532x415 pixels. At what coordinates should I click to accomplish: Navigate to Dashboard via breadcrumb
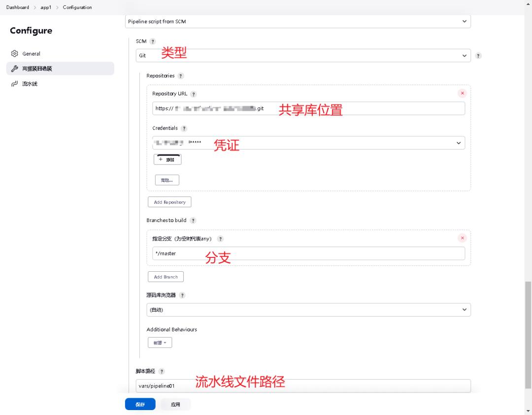17,7
